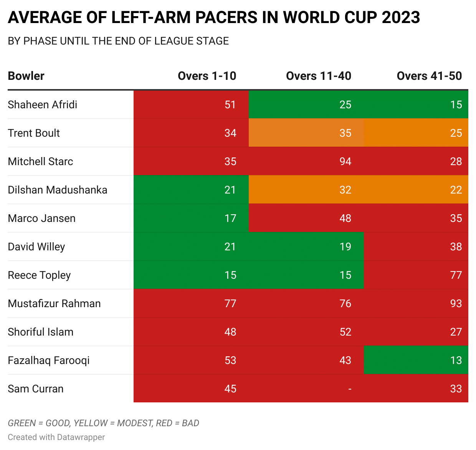The height and width of the screenshot is (450, 476).
Task: Click the color legend footnote text
Action: [x=104, y=423]
